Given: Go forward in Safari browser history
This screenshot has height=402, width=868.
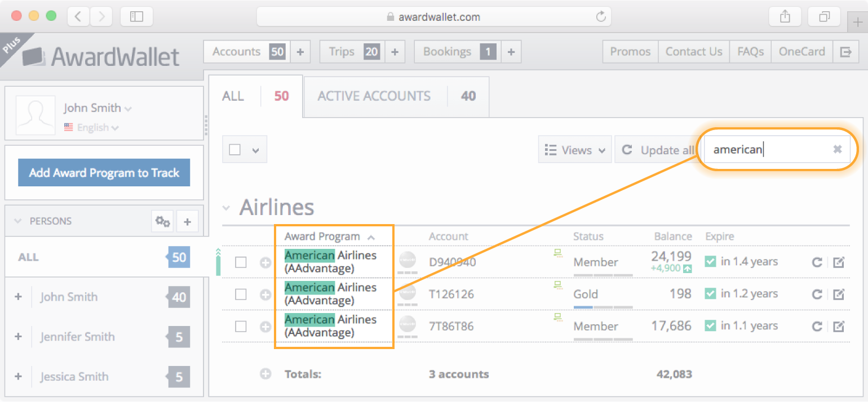Looking at the screenshot, I should [101, 17].
